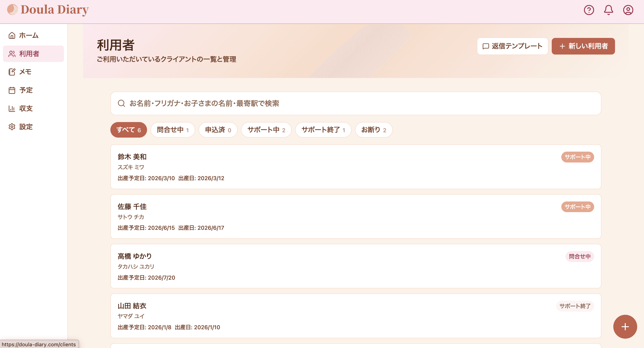Viewport: 644px width, 348px height.
Task: Open client 高橋 ゆかり
Action: tap(356, 266)
